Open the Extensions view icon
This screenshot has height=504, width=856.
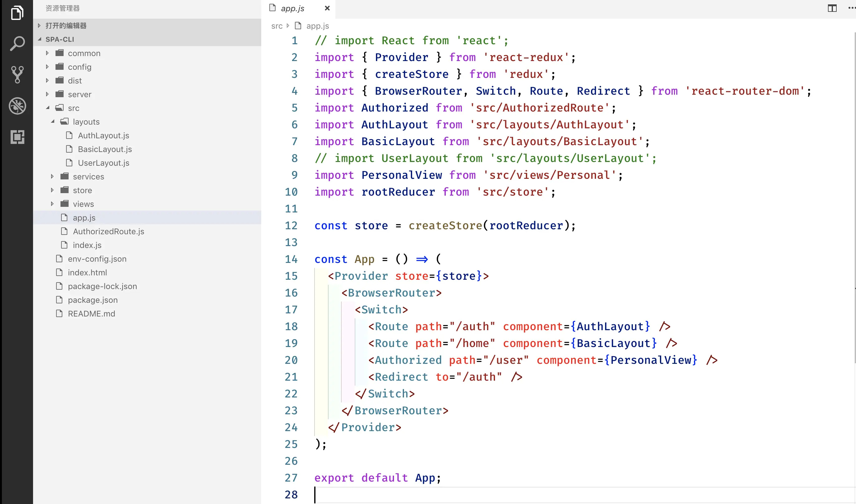(17, 137)
